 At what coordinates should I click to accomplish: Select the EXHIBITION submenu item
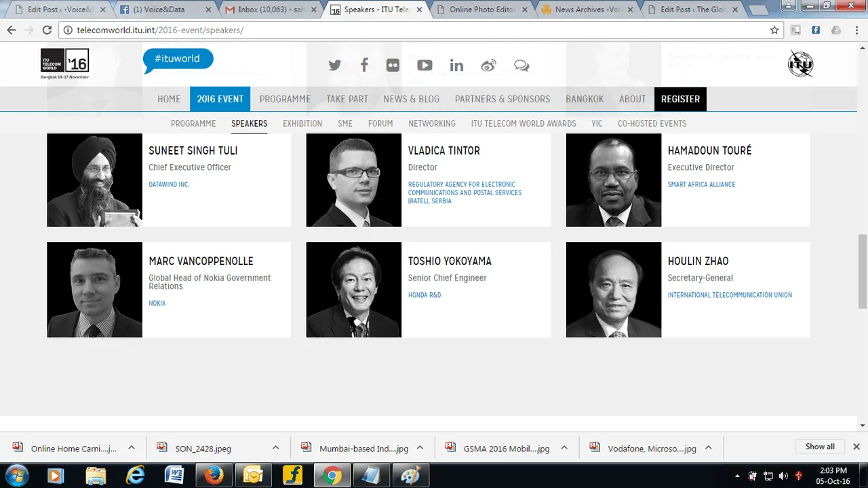302,123
